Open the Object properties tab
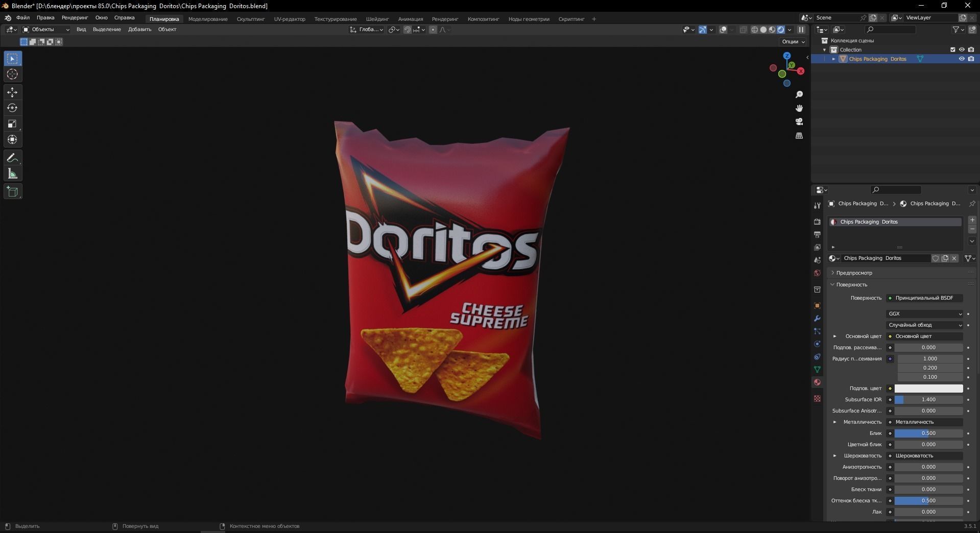The image size is (980, 533). point(817,305)
